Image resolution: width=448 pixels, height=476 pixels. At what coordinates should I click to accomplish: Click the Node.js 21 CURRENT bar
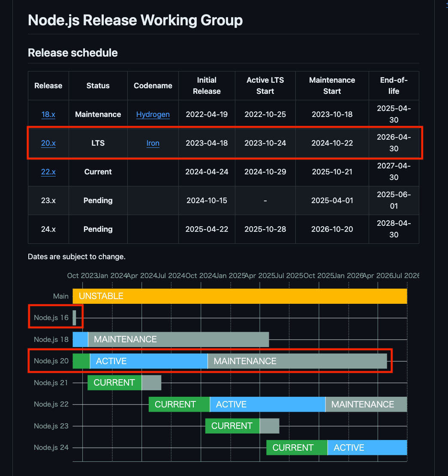pos(114,383)
